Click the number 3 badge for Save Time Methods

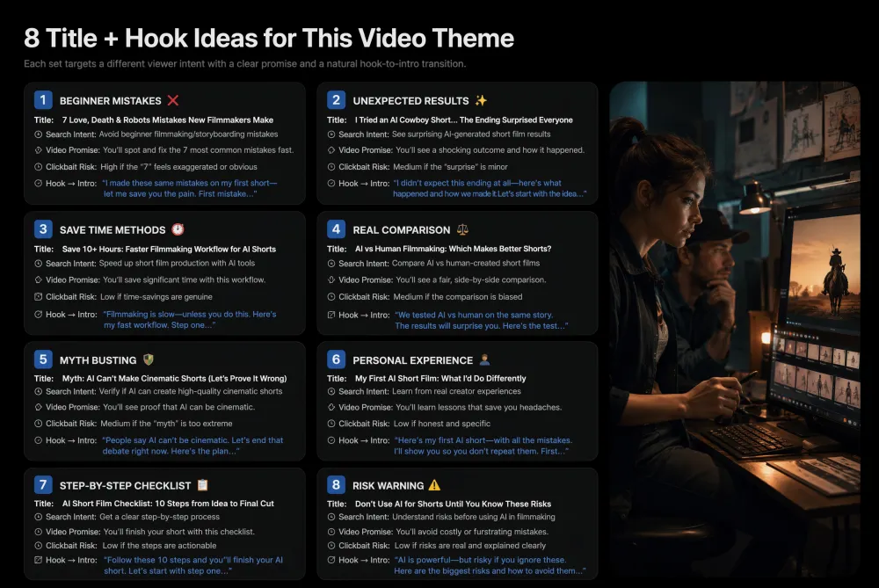click(x=43, y=229)
